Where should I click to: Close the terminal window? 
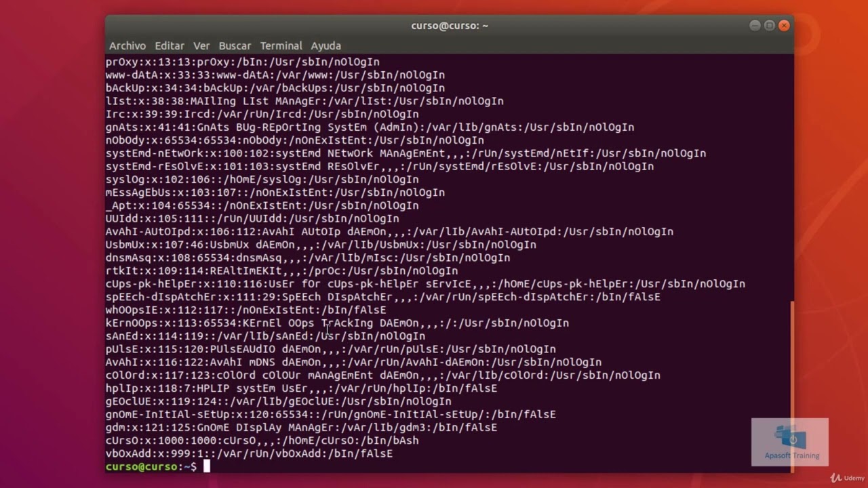pyautogui.click(x=784, y=26)
